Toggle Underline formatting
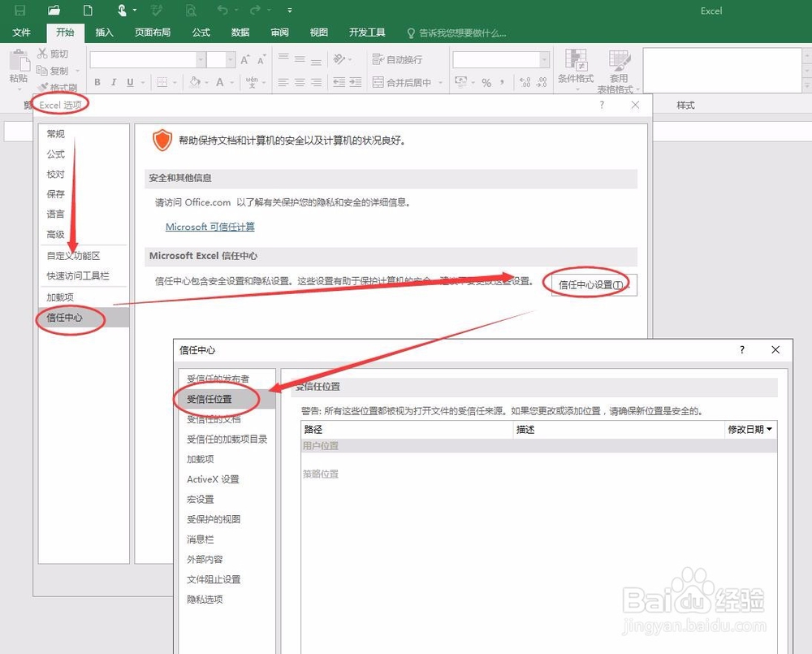812x654 pixels. tap(130, 82)
